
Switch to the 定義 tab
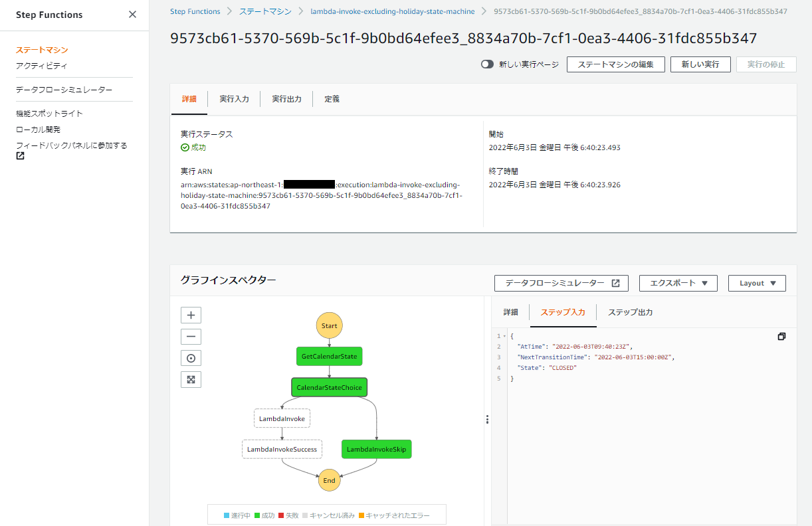tap(332, 99)
